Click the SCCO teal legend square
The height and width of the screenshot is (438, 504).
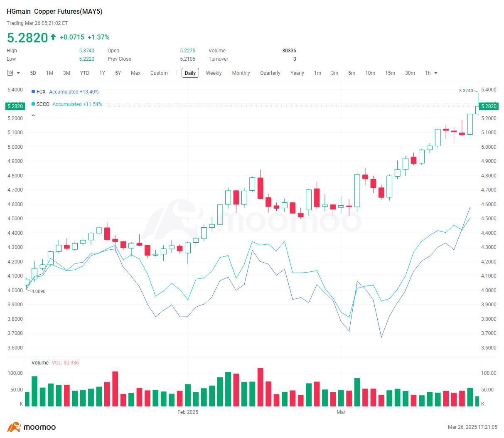(33, 104)
